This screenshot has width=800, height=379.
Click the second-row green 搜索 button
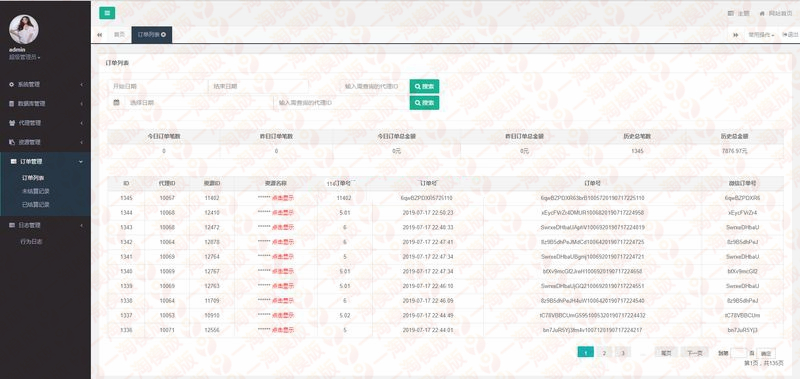click(x=424, y=103)
